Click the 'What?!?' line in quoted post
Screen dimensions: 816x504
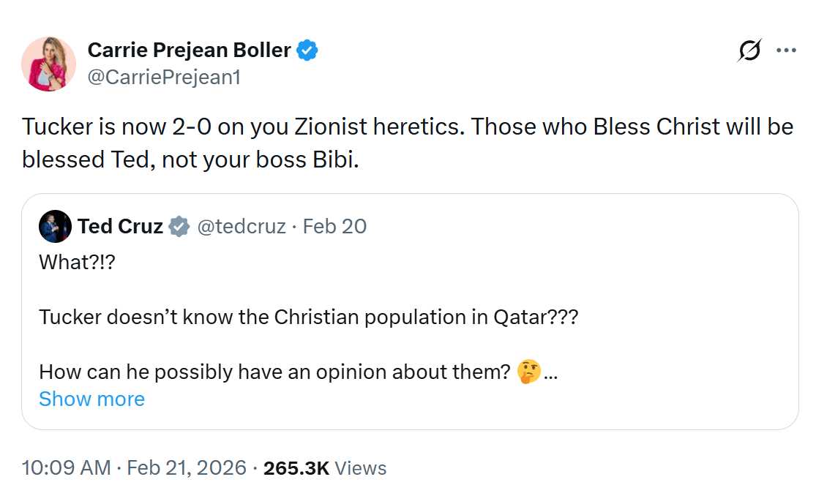(78, 263)
